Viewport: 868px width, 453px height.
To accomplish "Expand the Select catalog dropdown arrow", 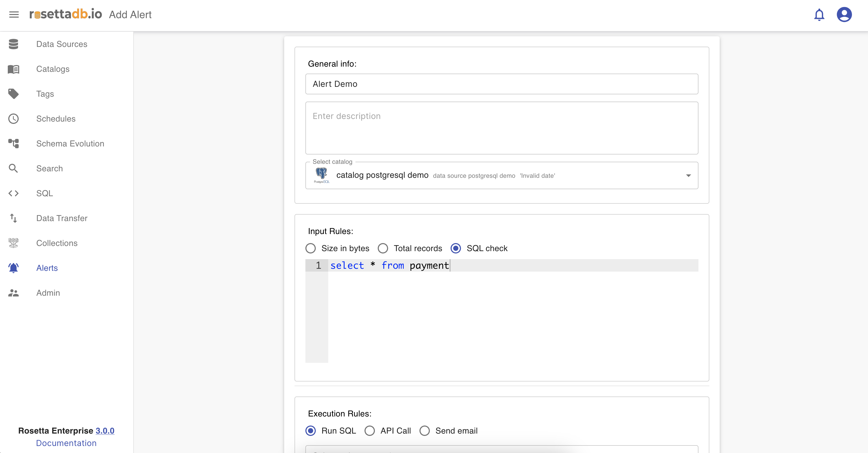I will pos(688,175).
